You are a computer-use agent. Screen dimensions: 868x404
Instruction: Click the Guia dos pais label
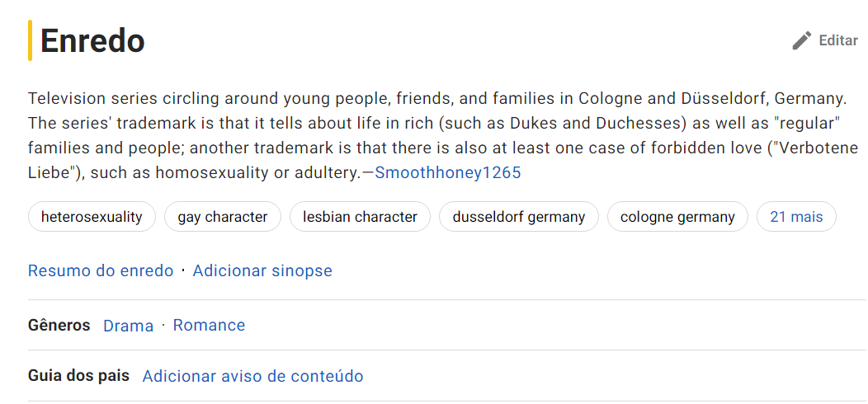[78, 376]
